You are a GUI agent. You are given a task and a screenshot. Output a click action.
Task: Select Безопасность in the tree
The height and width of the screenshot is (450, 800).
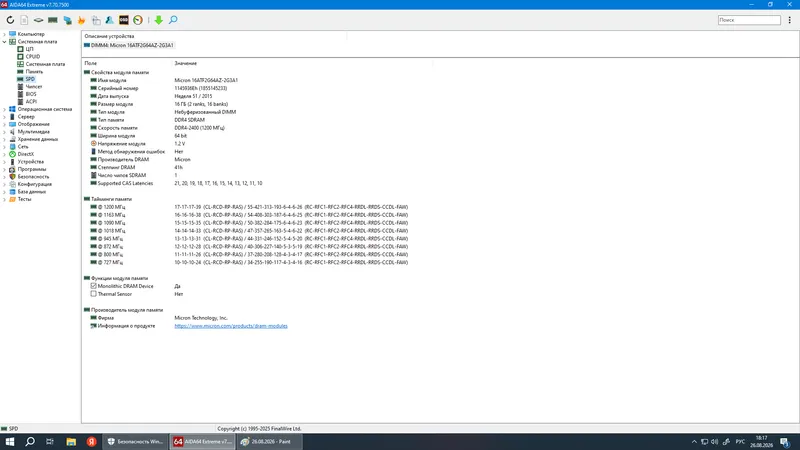(33, 177)
